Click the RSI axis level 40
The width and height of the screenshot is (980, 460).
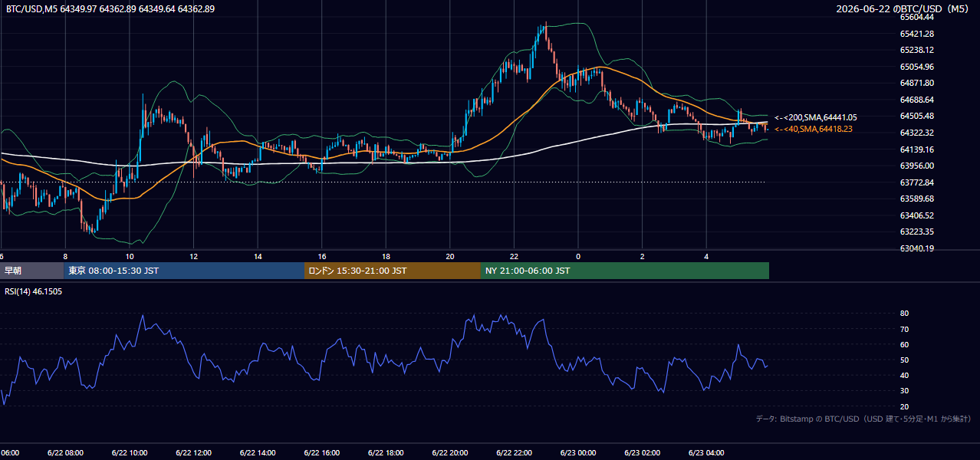905,375
